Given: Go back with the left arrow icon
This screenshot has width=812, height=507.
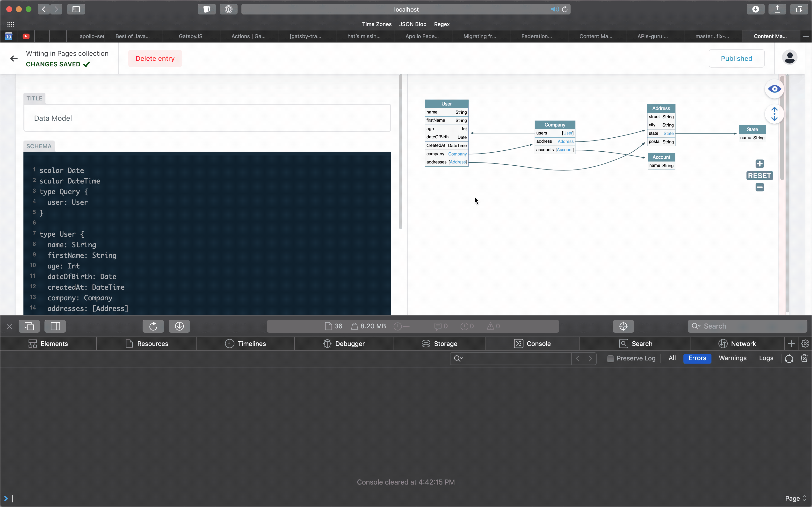Looking at the screenshot, I should click(x=14, y=58).
